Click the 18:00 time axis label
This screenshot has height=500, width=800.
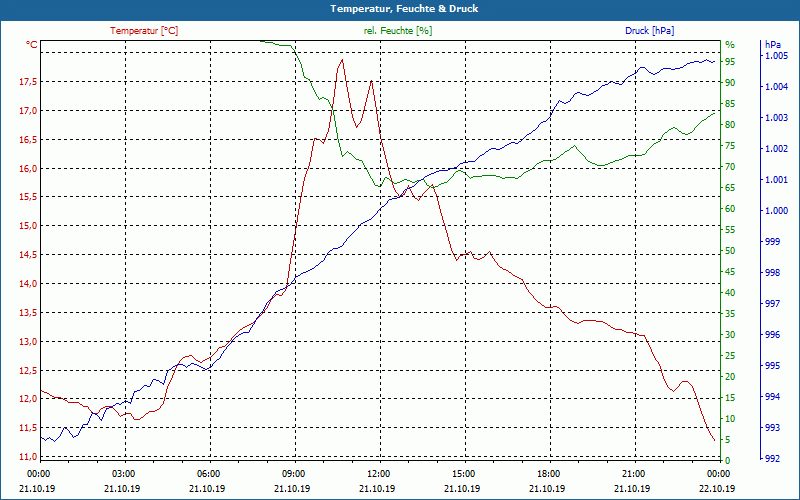pos(548,473)
